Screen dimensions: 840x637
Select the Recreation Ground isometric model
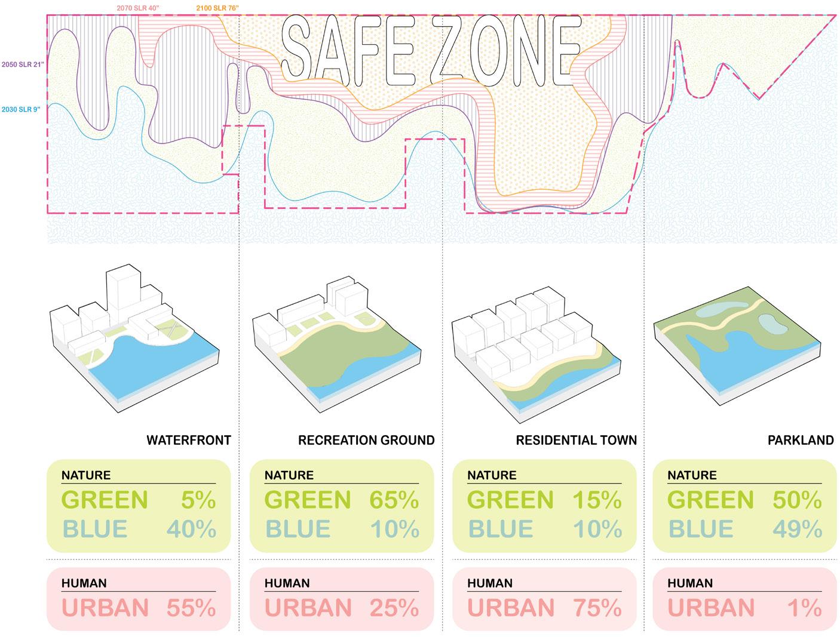336,344
